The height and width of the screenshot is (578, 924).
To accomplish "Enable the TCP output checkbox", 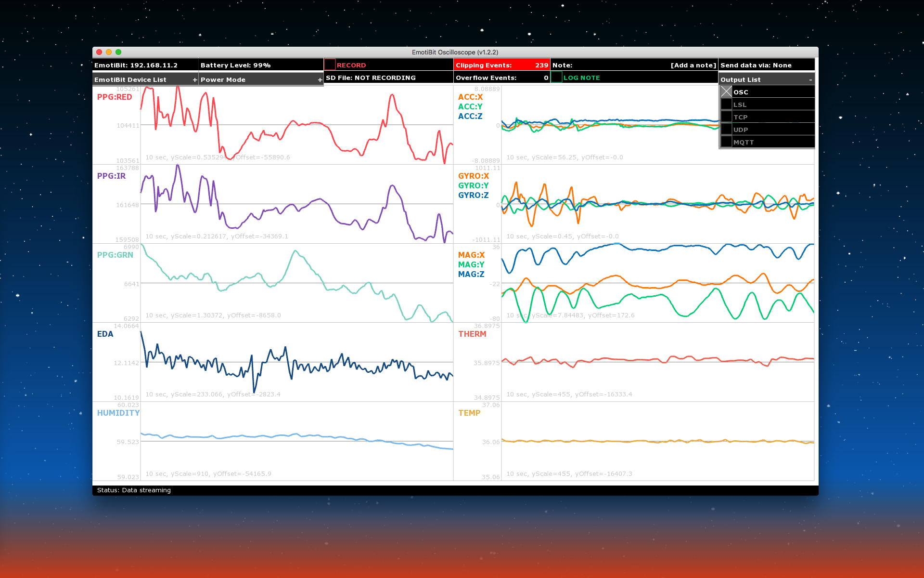I will tap(726, 117).
